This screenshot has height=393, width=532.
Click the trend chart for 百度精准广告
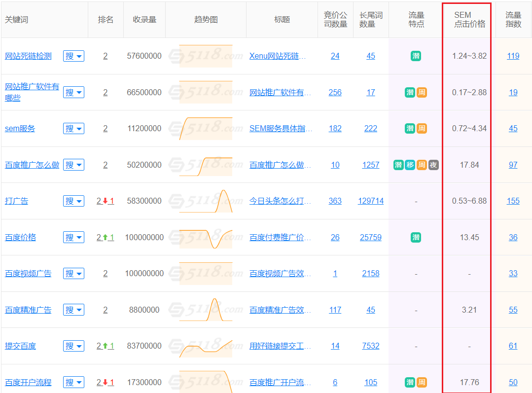tap(205, 310)
